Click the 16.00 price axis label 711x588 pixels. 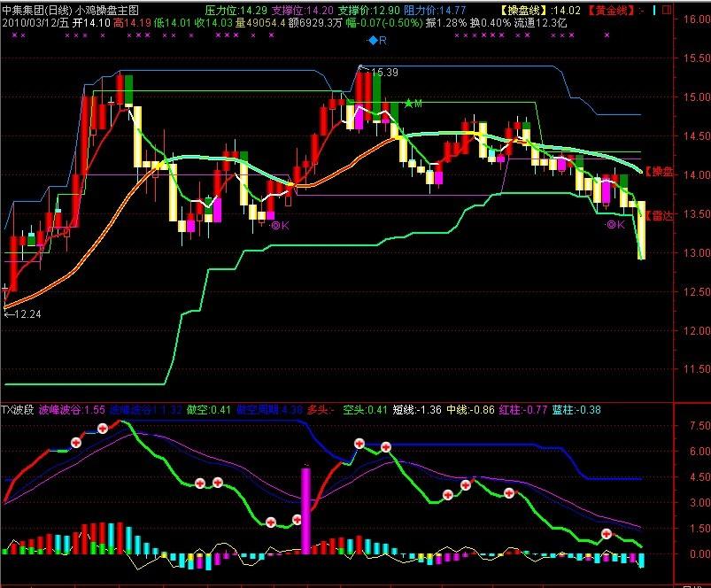697,19
